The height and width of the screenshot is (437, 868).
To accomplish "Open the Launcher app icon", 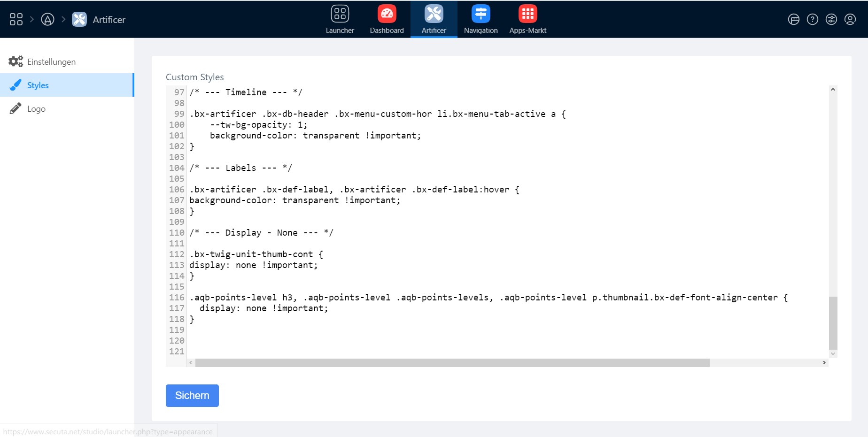I will click(340, 14).
